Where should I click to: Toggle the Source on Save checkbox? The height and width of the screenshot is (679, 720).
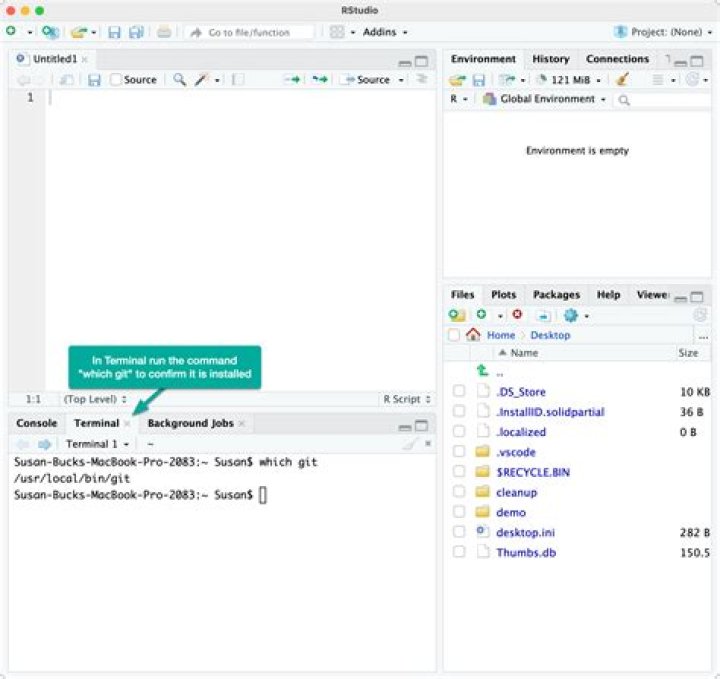tap(116, 80)
